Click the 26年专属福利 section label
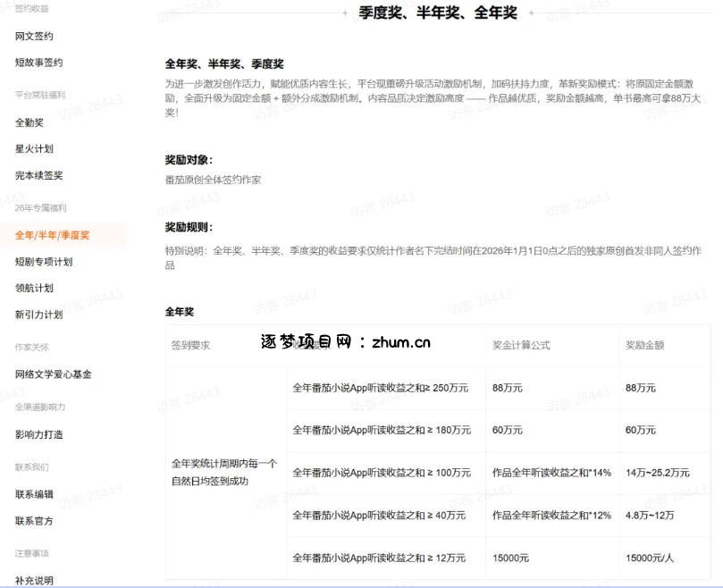This screenshot has height=588, width=723. pyautogui.click(x=40, y=208)
